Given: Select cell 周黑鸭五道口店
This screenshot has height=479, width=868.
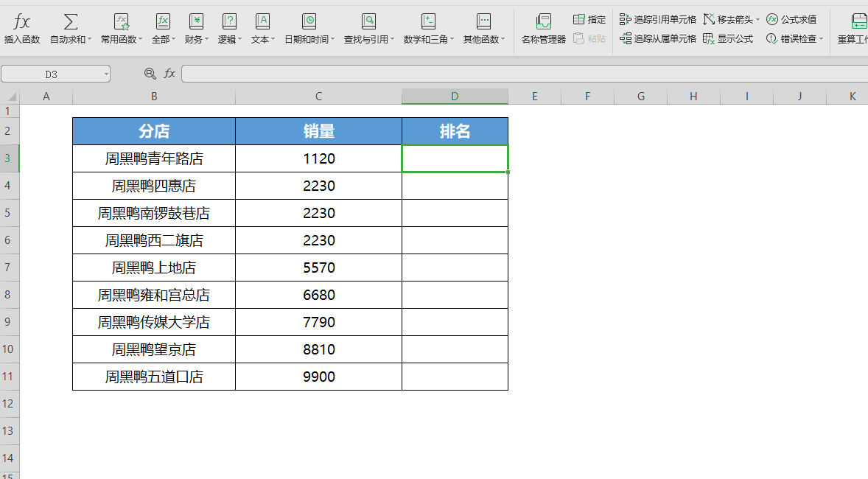Looking at the screenshot, I should click(154, 377).
